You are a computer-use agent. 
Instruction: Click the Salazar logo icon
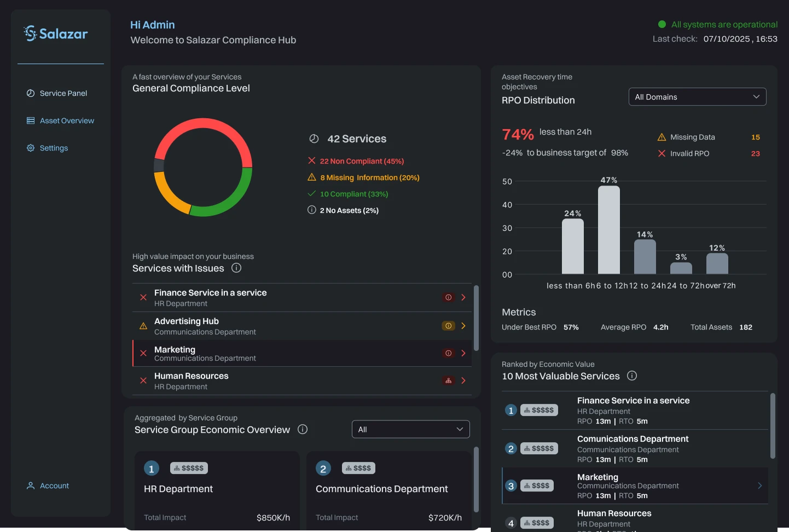30,33
